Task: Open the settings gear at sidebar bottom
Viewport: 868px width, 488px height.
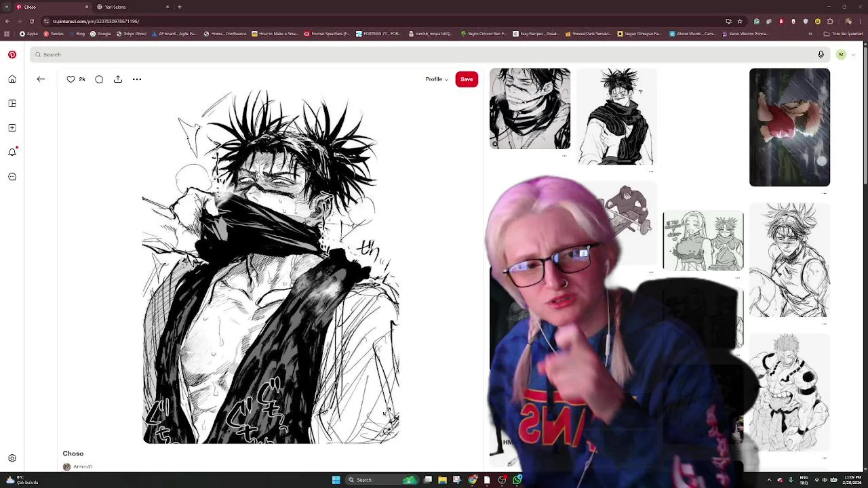Action: click(x=12, y=459)
